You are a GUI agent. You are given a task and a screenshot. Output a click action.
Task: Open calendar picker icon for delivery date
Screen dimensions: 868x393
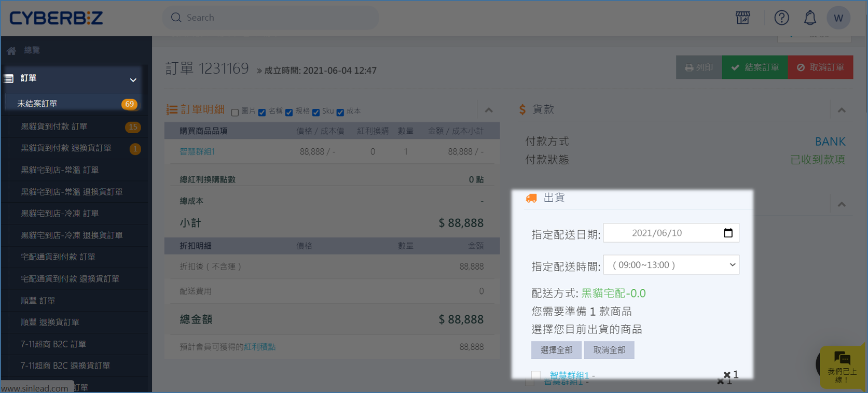tap(728, 233)
